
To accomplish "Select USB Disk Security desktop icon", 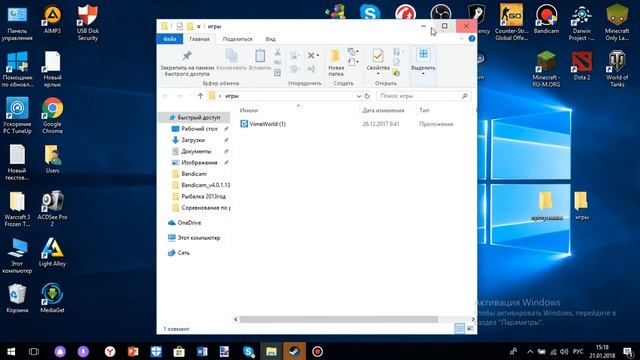I will pos(87,23).
